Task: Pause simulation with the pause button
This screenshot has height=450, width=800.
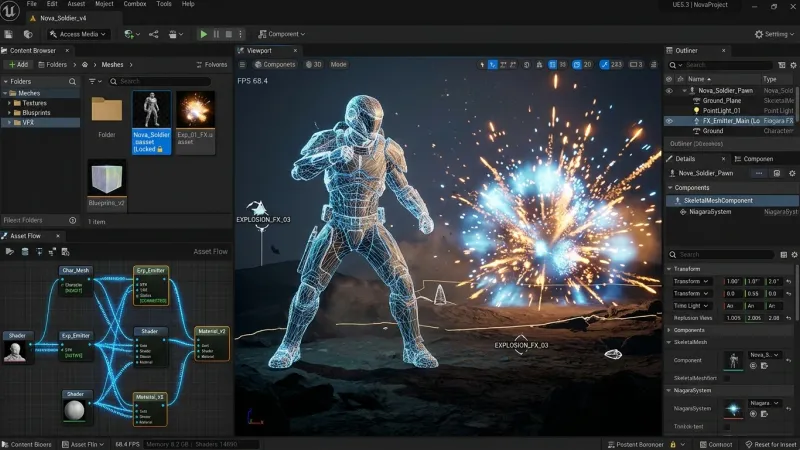Action: (216, 34)
